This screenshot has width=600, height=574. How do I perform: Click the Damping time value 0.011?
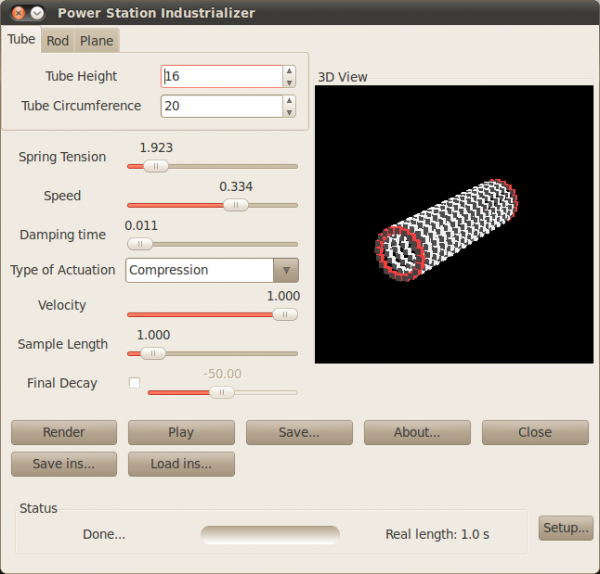click(x=141, y=226)
